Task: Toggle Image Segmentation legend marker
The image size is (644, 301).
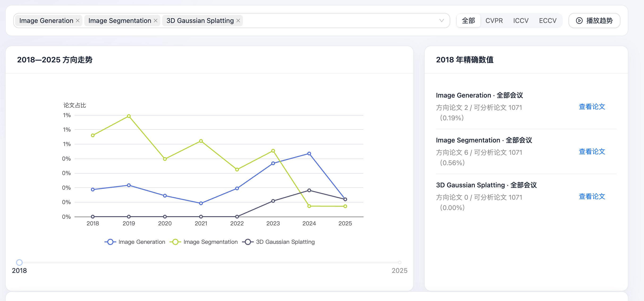Action: click(x=175, y=242)
